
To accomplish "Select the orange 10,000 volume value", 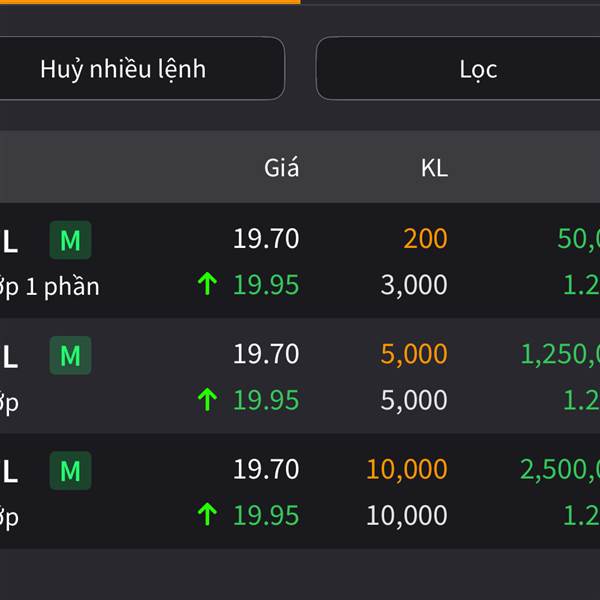I will click(x=407, y=469).
